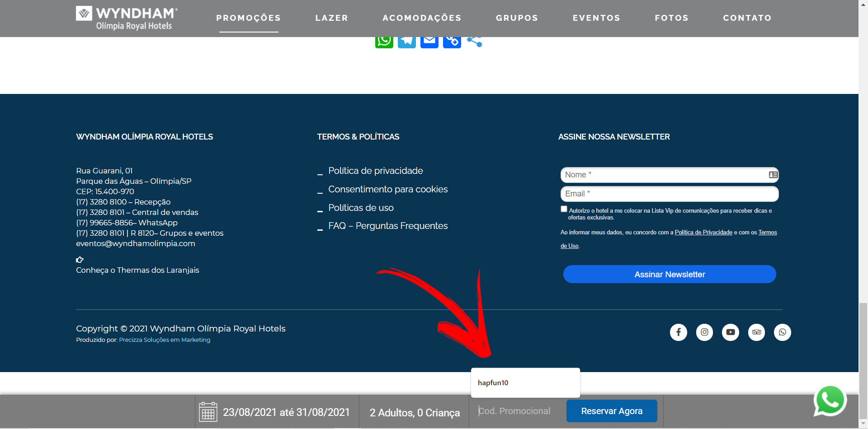
Task: Open the 2 Adultos, 0 Criança selector
Action: click(x=415, y=413)
